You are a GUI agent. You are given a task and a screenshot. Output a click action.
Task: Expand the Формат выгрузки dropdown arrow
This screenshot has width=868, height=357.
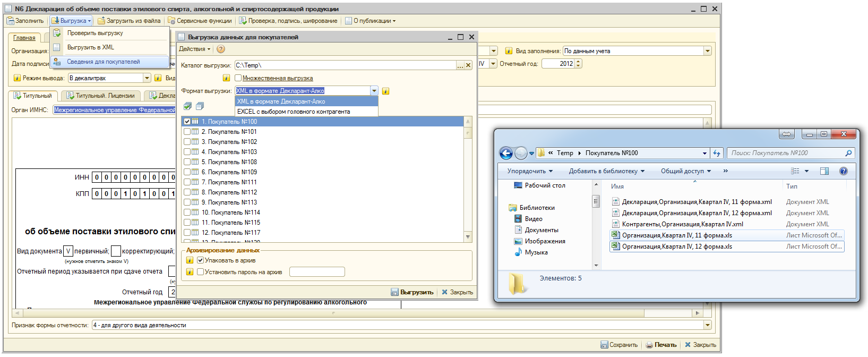(374, 91)
